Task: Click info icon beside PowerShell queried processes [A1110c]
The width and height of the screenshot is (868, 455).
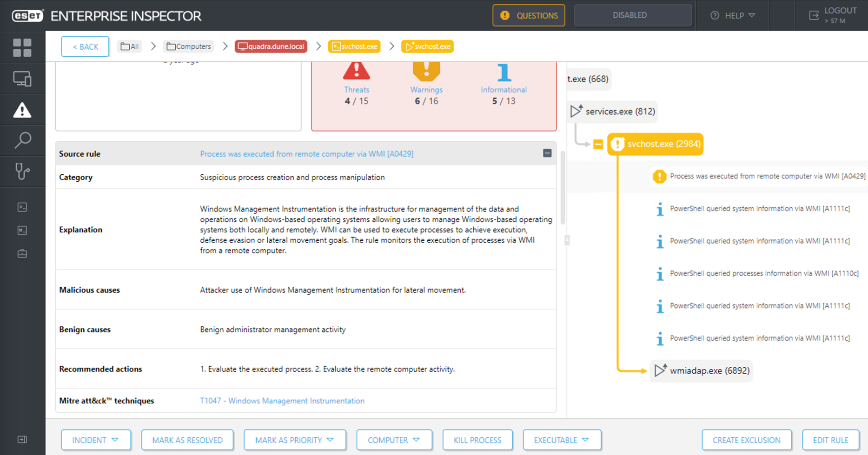Action: coord(660,274)
